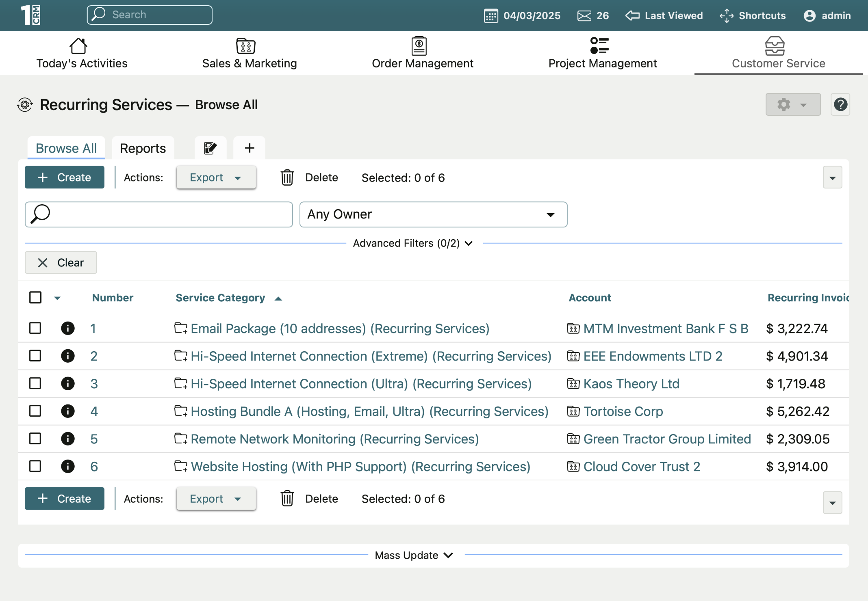
Task: Check the box for service number 2
Action: (x=35, y=356)
